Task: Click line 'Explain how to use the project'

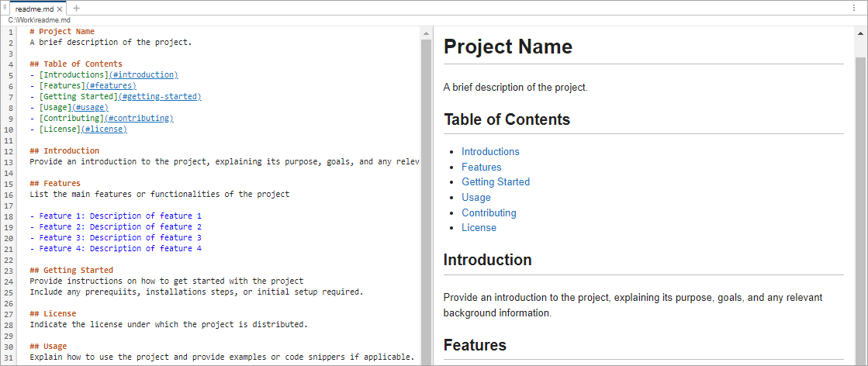Action: click(222, 357)
